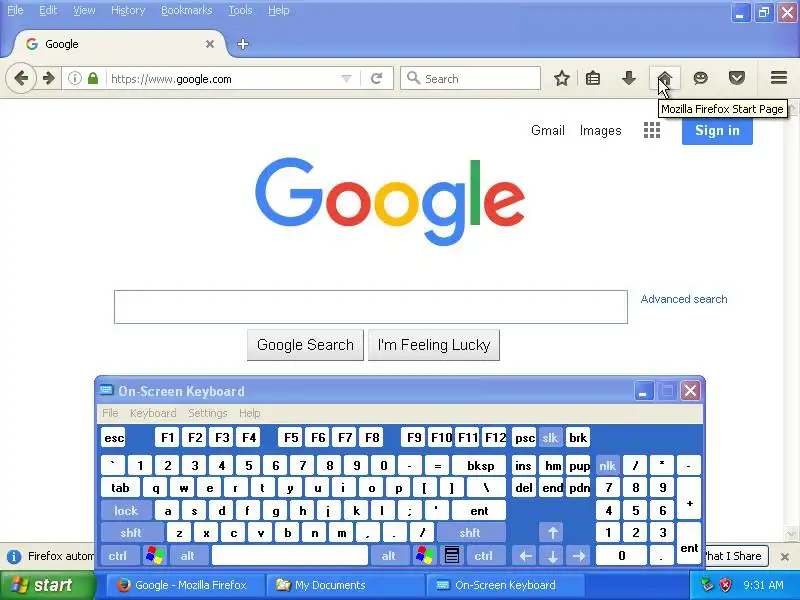Show your bookmarks list icon

point(593,79)
